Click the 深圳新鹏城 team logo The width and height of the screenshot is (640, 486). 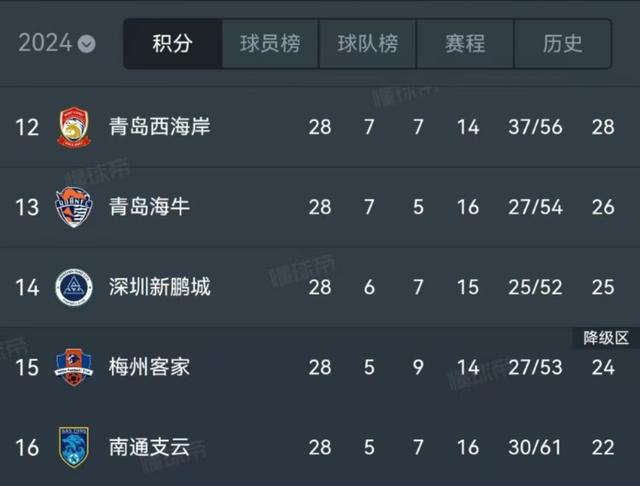click(x=74, y=287)
